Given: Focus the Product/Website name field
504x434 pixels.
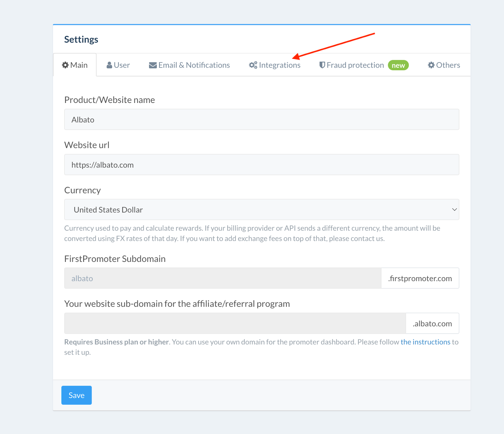Looking at the screenshot, I should coord(261,120).
